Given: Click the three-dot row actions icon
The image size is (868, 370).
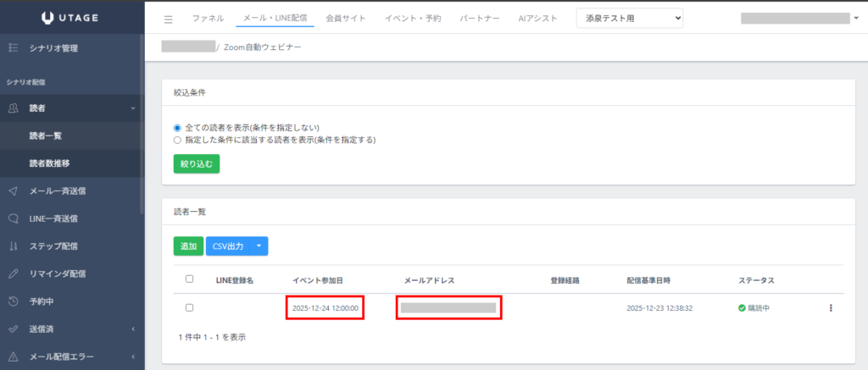Looking at the screenshot, I should [831, 307].
